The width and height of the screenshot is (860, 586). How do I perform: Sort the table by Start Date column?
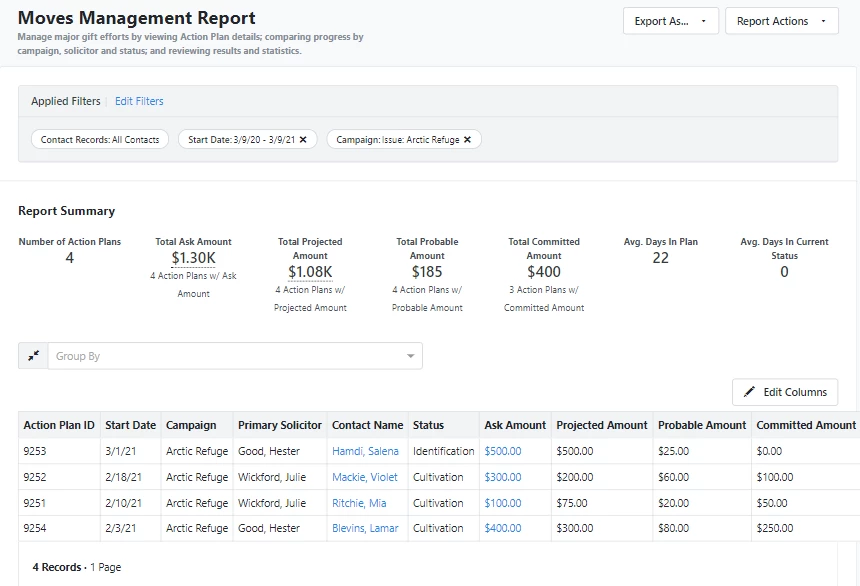click(x=131, y=425)
